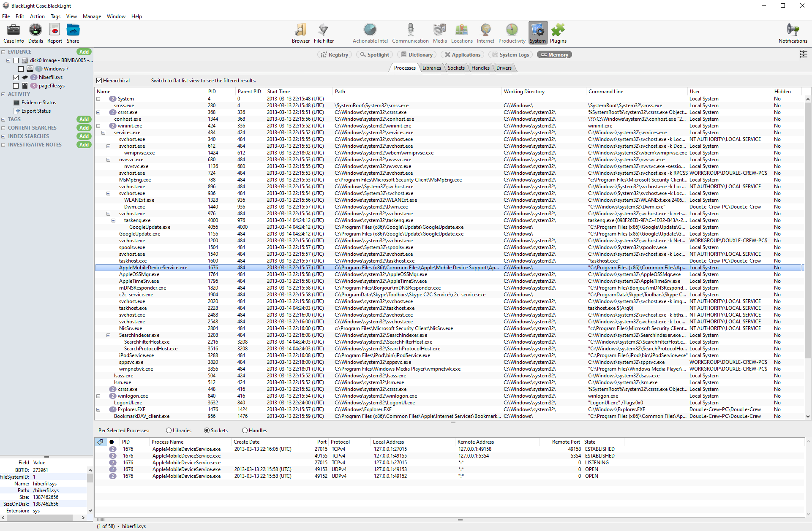Click the Share folder icon

[73, 33]
